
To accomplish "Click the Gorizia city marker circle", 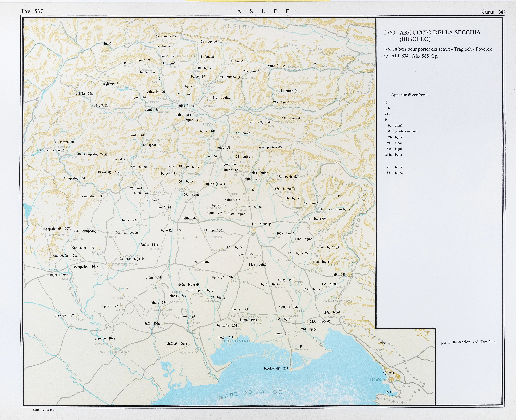I will 349,274.
